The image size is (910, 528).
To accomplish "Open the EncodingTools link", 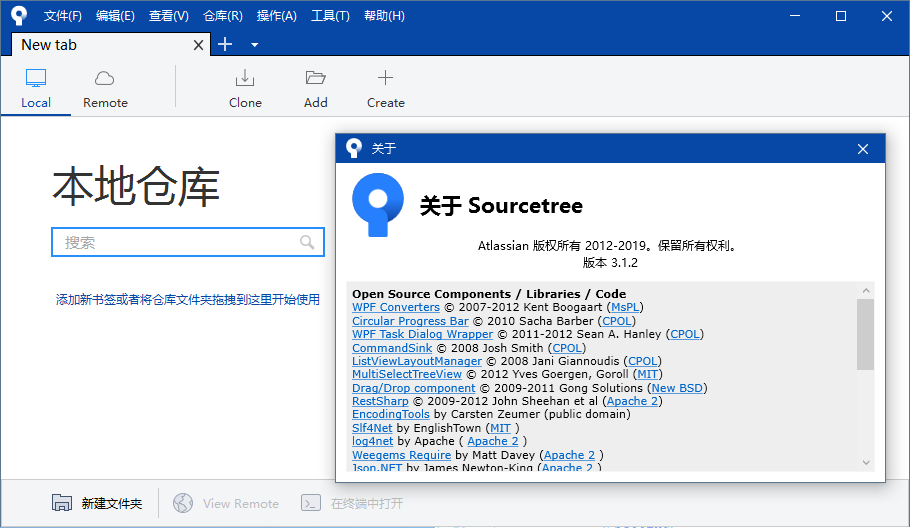I will [391, 414].
